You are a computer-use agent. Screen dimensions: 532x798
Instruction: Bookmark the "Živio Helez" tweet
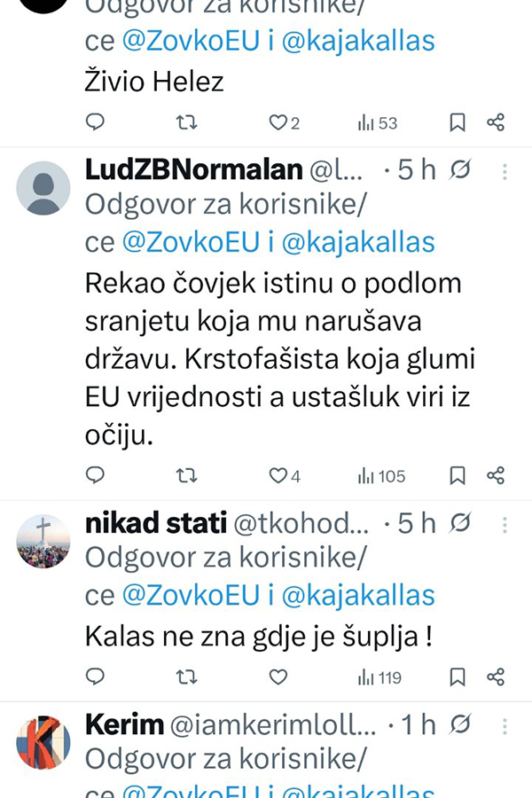[458, 122]
